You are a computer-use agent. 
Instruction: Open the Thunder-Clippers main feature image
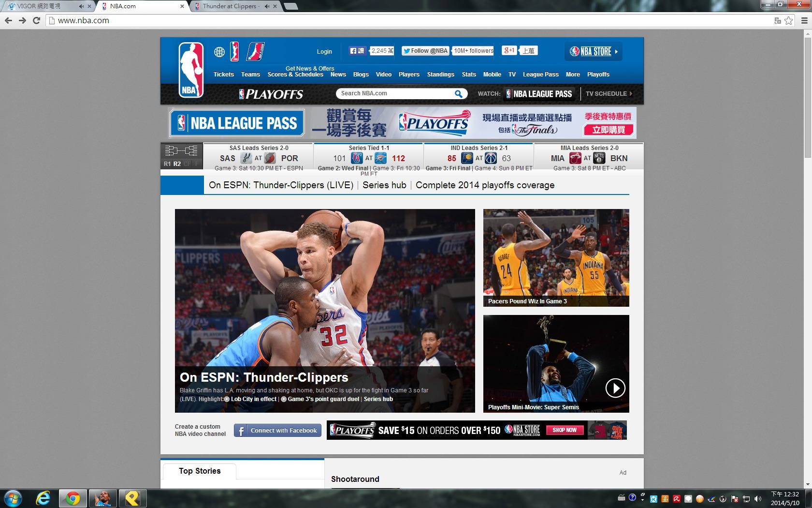coord(325,311)
